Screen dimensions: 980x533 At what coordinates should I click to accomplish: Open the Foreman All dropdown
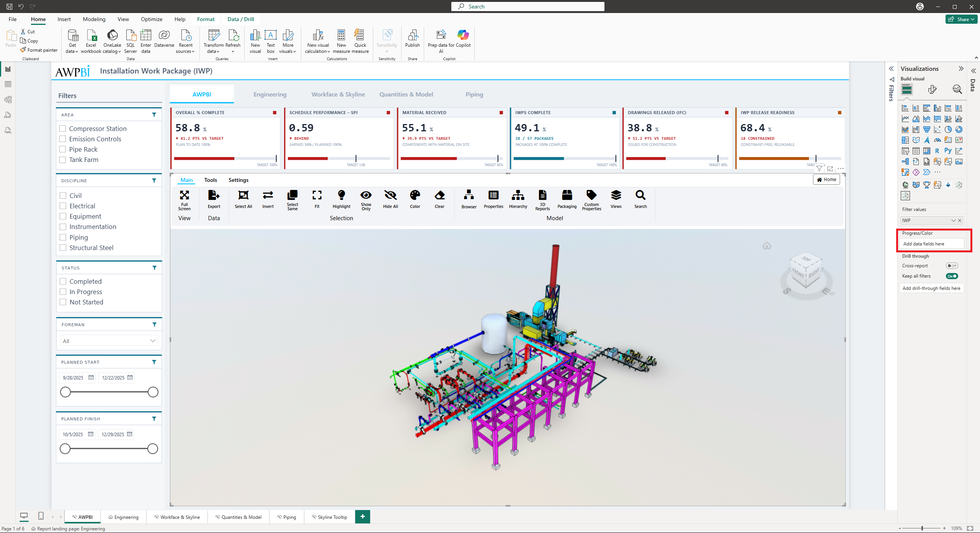(109, 341)
